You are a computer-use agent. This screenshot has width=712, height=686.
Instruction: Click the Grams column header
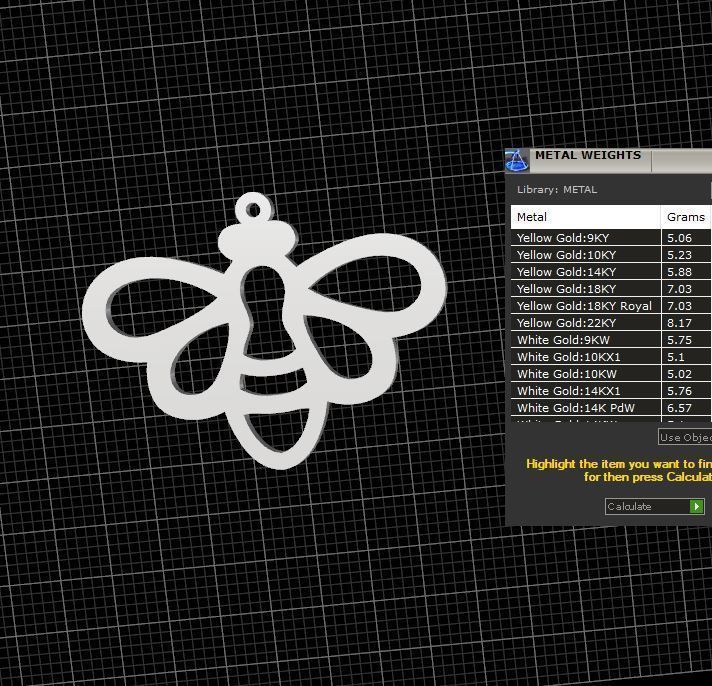(x=687, y=217)
